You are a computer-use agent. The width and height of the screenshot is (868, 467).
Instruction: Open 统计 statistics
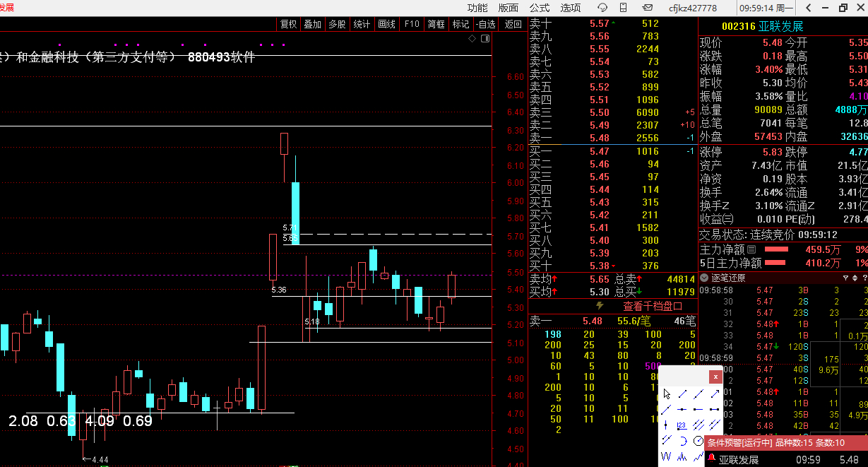click(x=362, y=24)
